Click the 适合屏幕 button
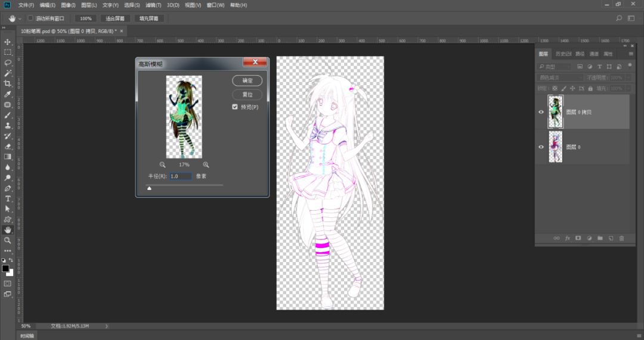Viewport: 644px width, 340px height. pos(115,18)
